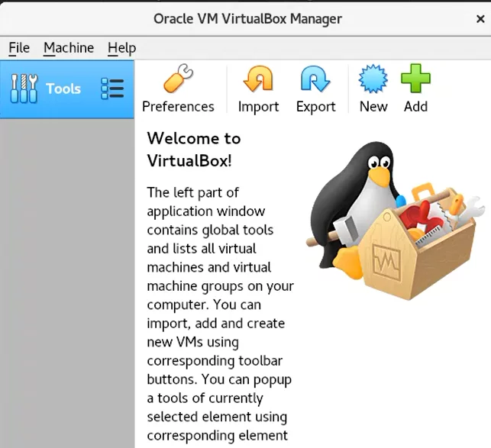
Task: Open the Help menu
Action: 122,48
